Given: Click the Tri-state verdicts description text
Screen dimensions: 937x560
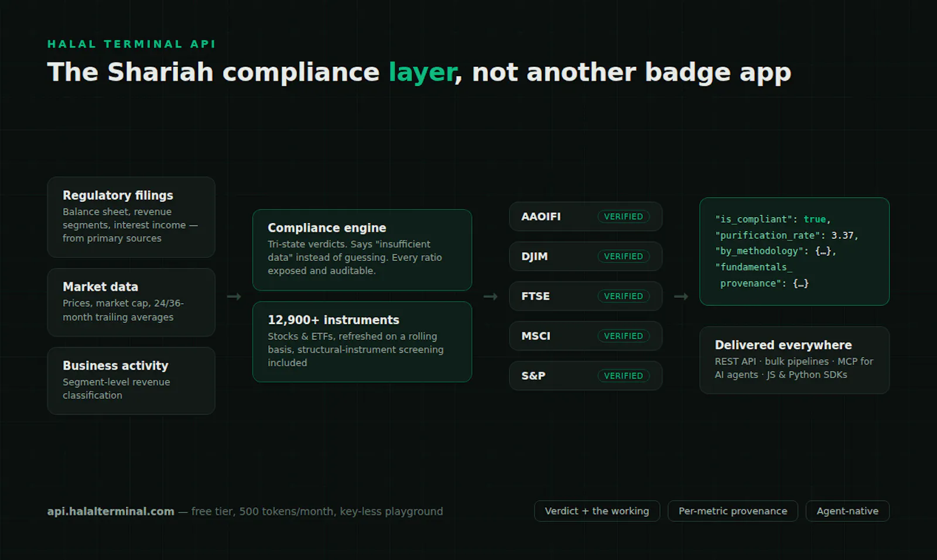Looking at the screenshot, I should tap(355, 257).
